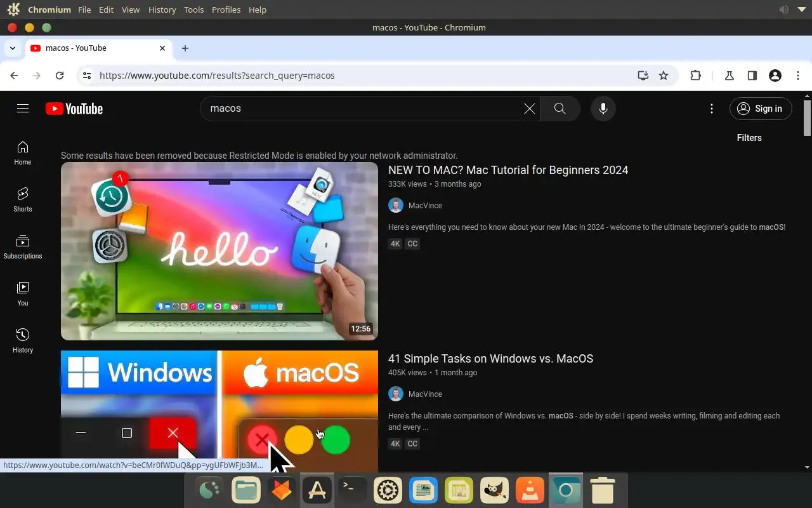Install app icon in address bar
This screenshot has width=812, height=508.
tap(643, 76)
